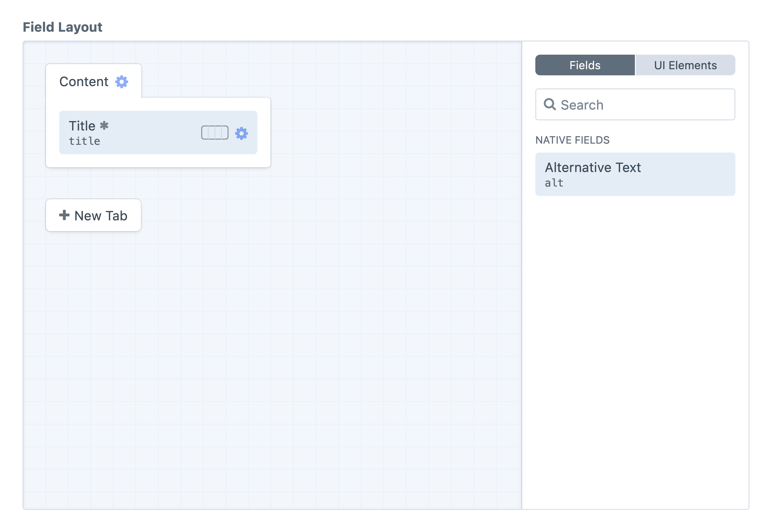Open the Content tab settings gear
Screen dimensions: 772x532
[x=121, y=82]
